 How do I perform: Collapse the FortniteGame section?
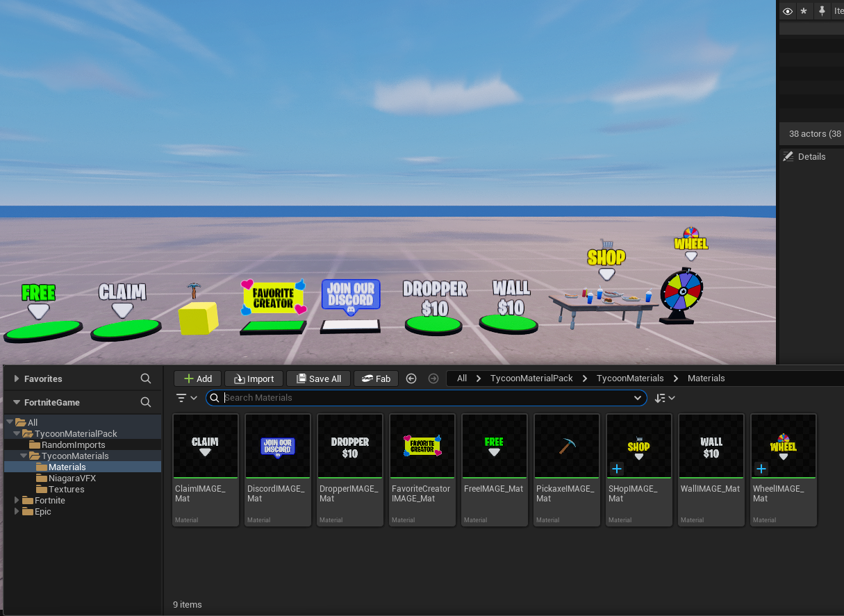point(17,403)
